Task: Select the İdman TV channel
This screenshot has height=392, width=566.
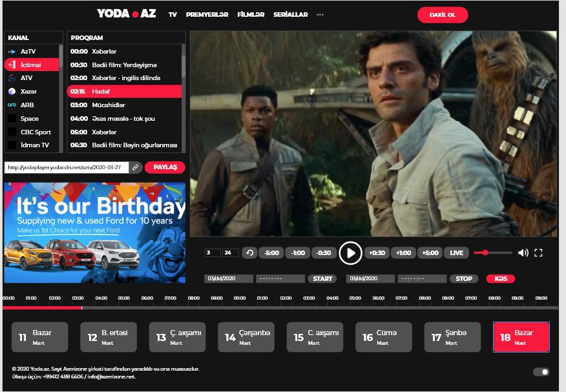Action: 32,145
